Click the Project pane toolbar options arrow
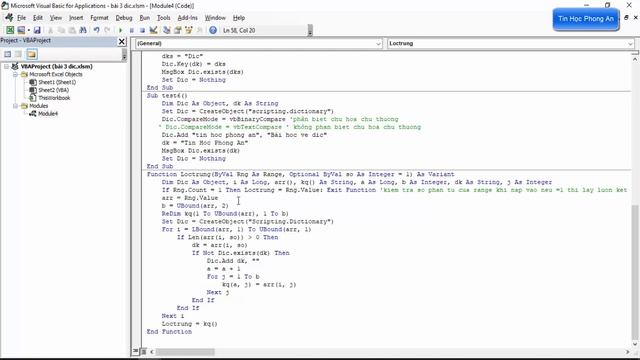This screenshot has width=640, height=360. tap(124, 55)
